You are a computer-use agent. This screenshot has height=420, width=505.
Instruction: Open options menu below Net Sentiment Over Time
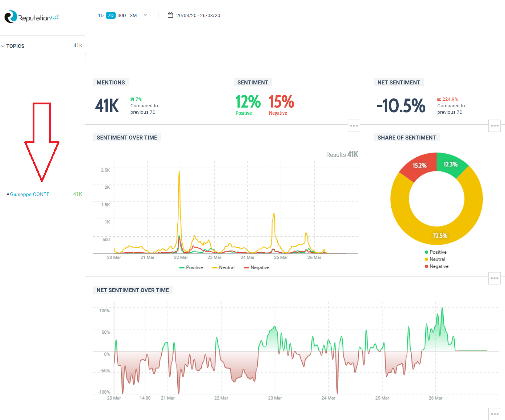click(x=494, y=414)
